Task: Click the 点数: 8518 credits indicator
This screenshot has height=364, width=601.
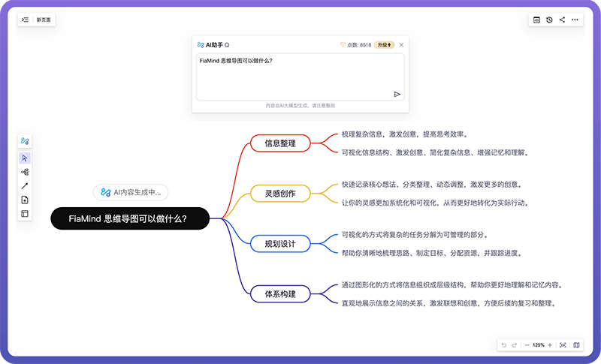Action: click(355, 45)
